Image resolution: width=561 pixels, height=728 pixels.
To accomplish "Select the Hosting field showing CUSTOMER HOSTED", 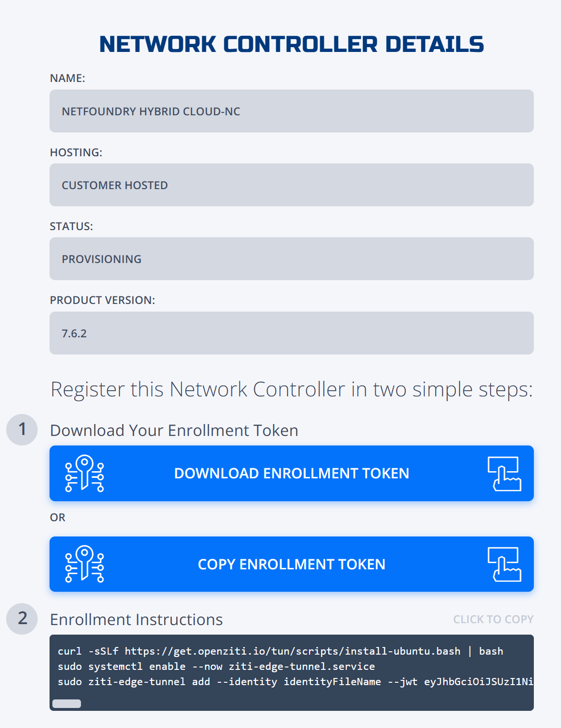I will (291, 185).
